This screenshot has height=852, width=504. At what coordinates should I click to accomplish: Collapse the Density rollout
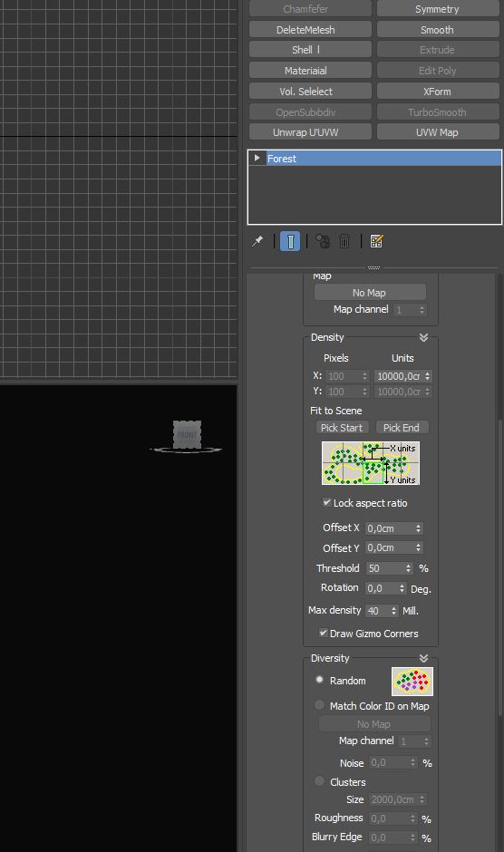(x=423, y=337)
